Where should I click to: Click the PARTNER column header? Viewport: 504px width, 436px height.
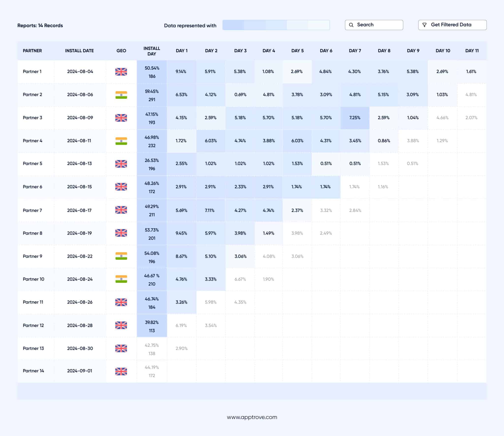click(32, 51)
